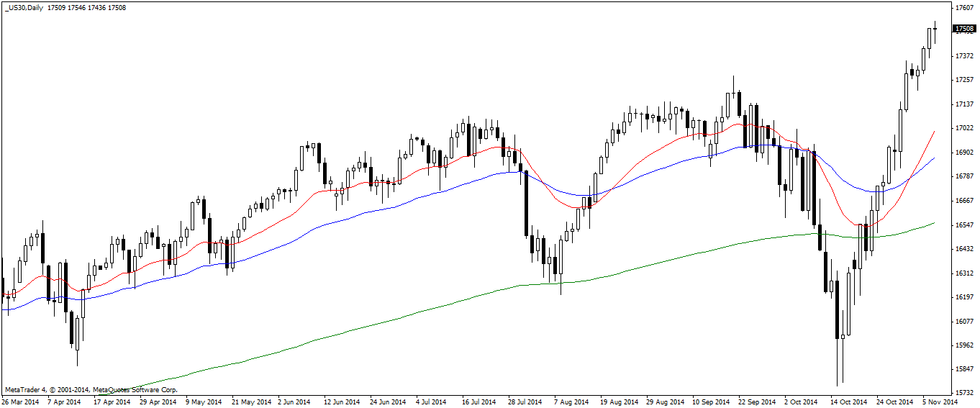Viewport: 980px width, 408px height.
Task: Click the 16902 price axis label
Action: tap(964, 153)
